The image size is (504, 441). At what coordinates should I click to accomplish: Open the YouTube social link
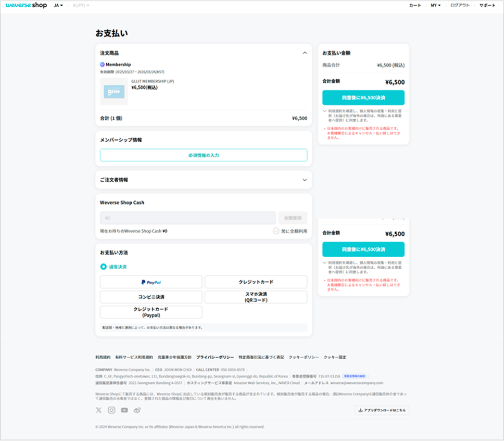click(124, 410)
